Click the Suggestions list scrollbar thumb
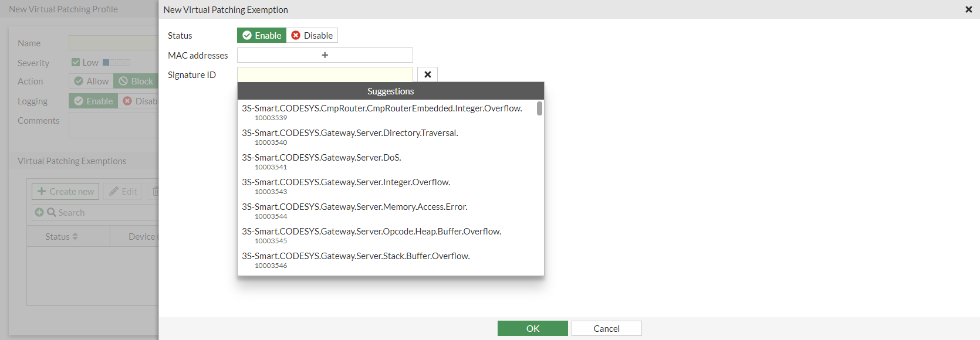The width and height of the screenshot is (980, 340). tap(539, 108)
